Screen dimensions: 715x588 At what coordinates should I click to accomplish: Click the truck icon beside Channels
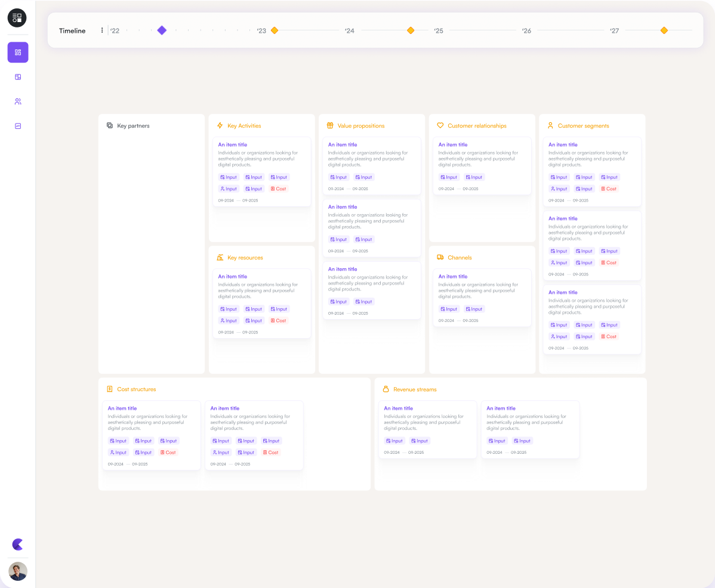[440, 258]
